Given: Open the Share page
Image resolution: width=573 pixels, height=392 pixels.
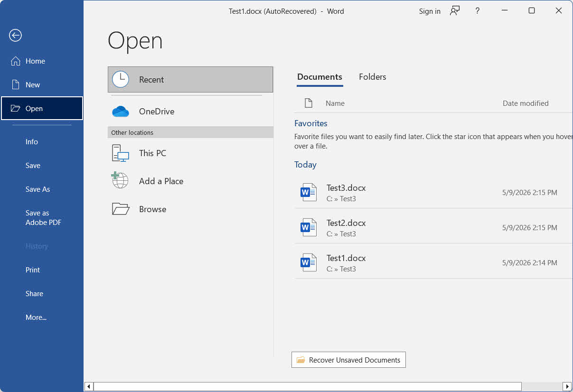Looking at the screenshot, I should click(42, 293).
